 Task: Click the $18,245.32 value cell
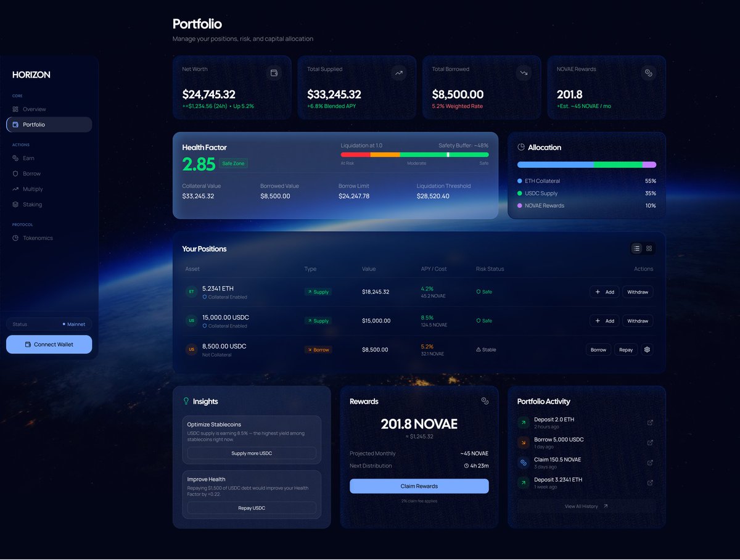[x=376, y=292]
